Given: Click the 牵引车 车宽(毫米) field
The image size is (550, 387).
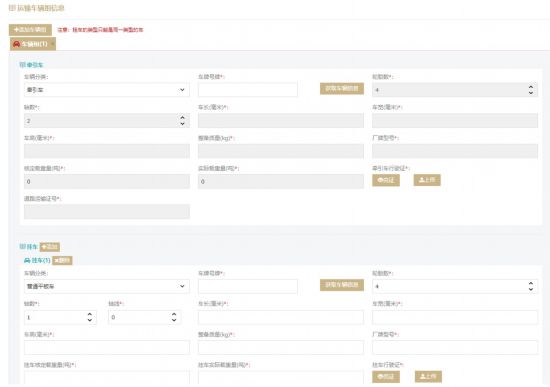Looking at the screenshot, I should pyautogui.click(x=455, y=120).
